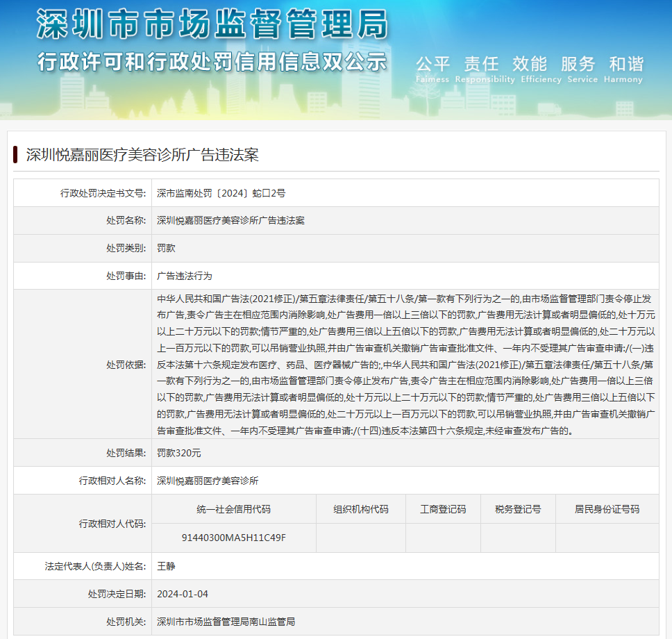
Task: Click the 处罚依据 label
Action: point(126,365)
